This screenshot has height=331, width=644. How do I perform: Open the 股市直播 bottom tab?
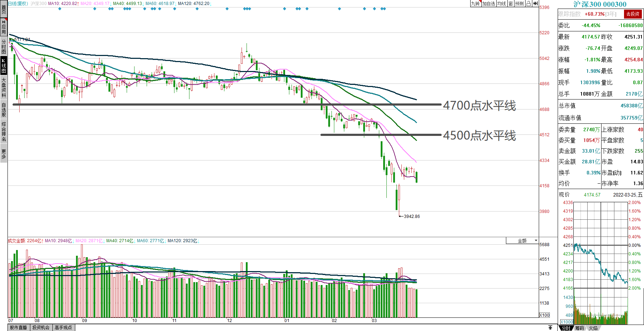[x=18, y=327]
